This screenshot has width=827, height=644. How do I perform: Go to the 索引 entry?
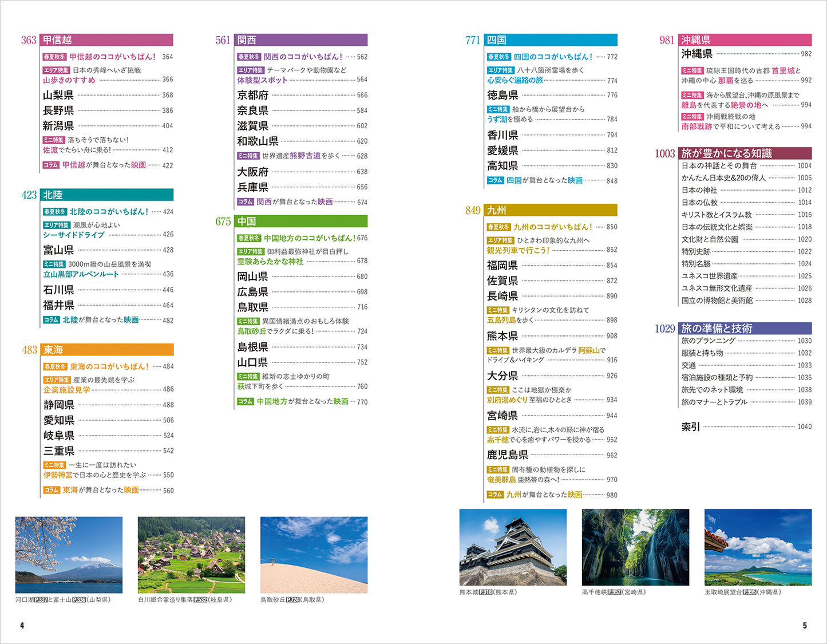point(690,426)
